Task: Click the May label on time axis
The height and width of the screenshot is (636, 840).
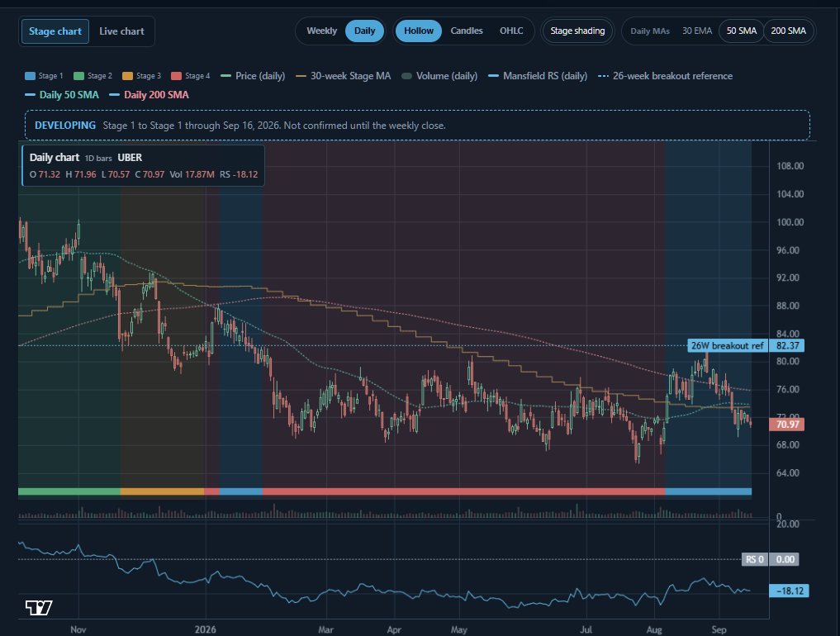Action: (458, 629)
